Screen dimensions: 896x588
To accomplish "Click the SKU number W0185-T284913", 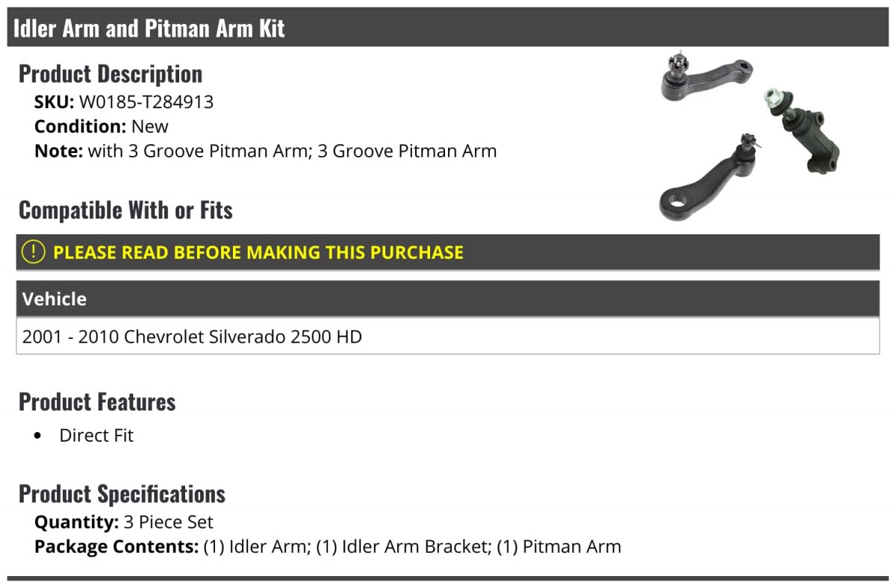I will click(x=146, y=102).
